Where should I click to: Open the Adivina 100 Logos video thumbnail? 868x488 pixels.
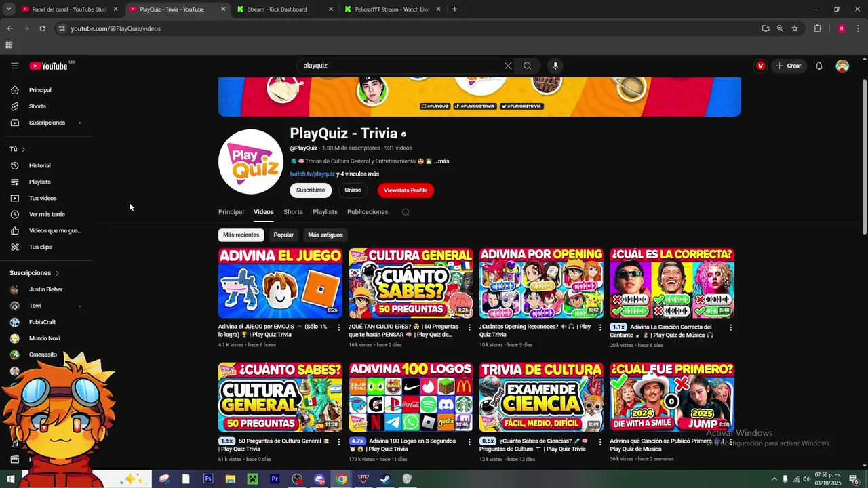coord(411,397)
